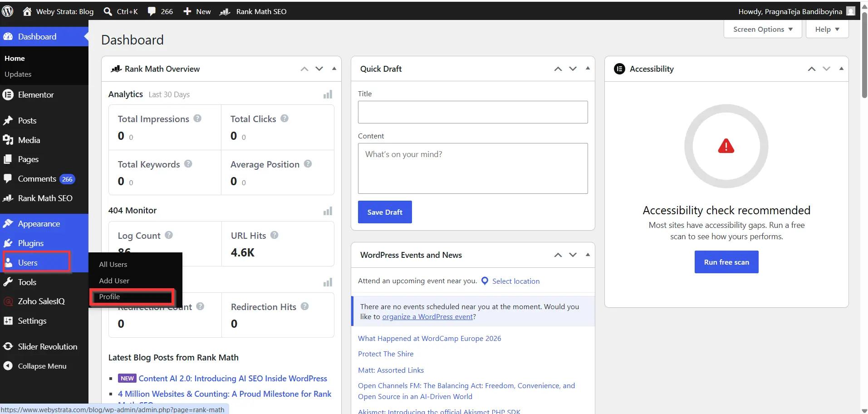The width and height of the screenshot is (868, 414).
Task: Click help icon next to Log Count
Action: tap(169, 235)
